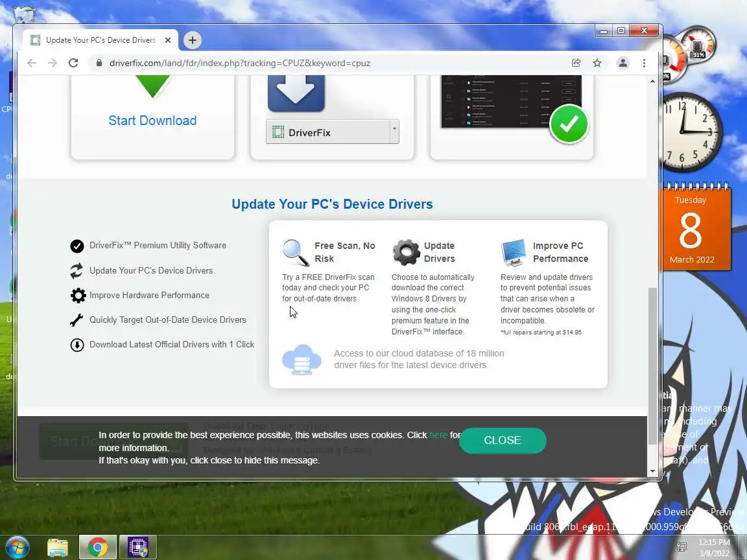Click the browser forward arrow
747x560 pixels.
pyautogui.click(x=53, y=63)
